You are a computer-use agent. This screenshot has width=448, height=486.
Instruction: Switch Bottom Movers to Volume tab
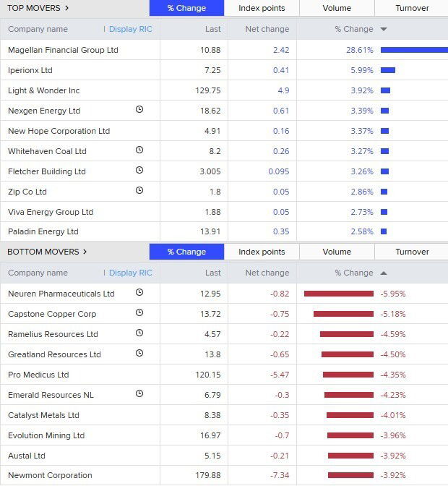337,252
